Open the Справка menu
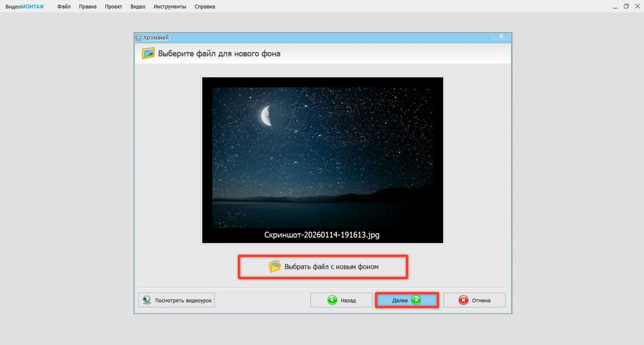The width and height of the screenshot is (644, 345). point(204,6)
